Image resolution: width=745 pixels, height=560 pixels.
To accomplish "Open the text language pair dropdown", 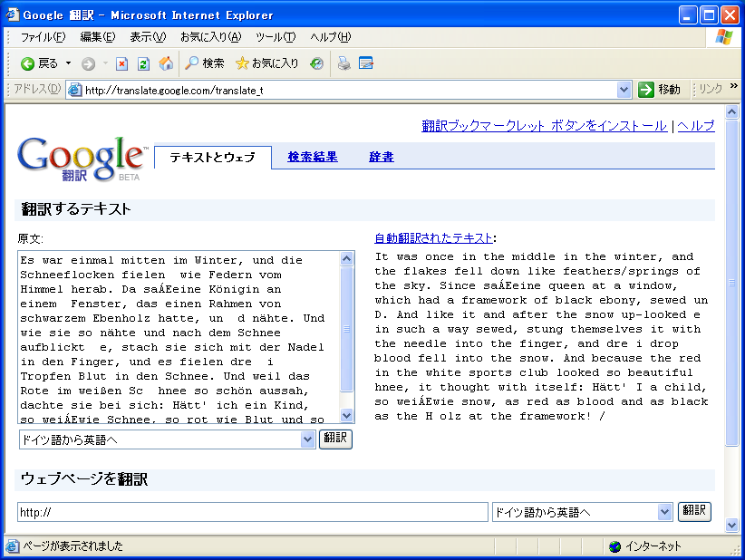I will 168,439.
